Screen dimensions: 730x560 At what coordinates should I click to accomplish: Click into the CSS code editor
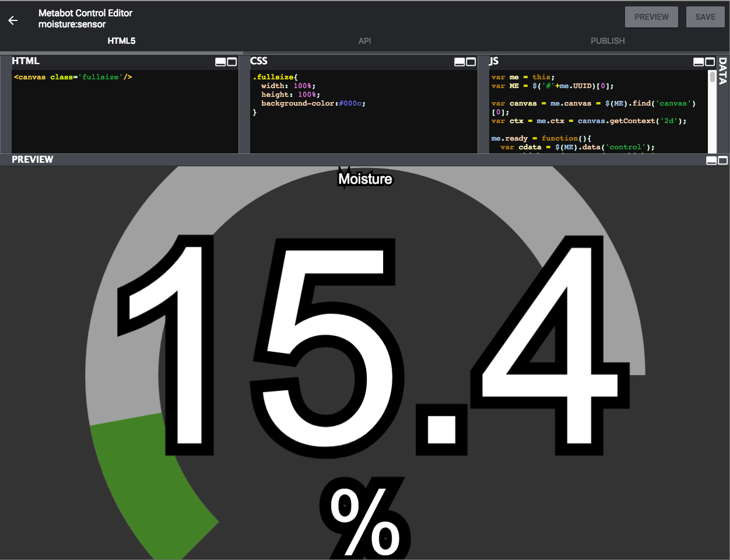(x=364, y=112)
